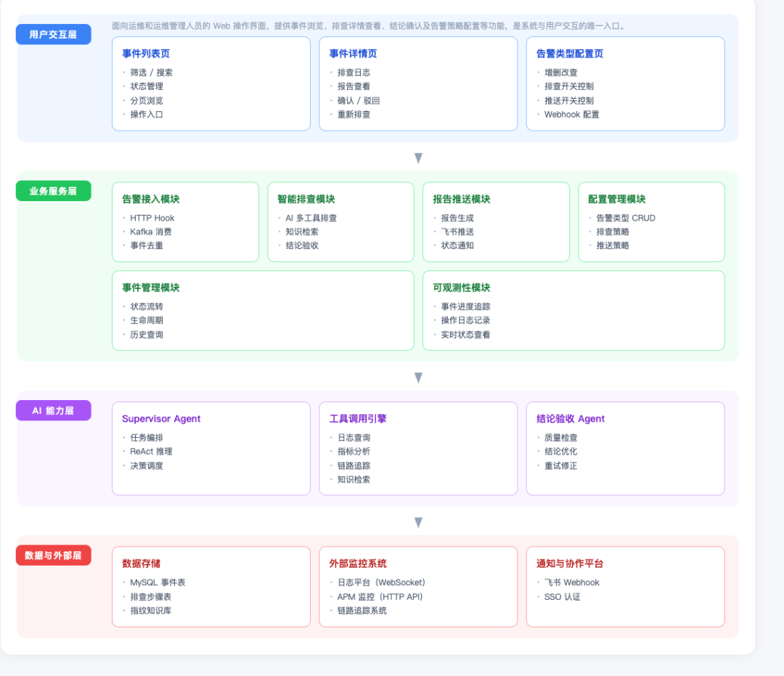The height and width of the screenshot is (676, 784).
Task: Click the 增删改查 item
Action: [x=560, y=73]
